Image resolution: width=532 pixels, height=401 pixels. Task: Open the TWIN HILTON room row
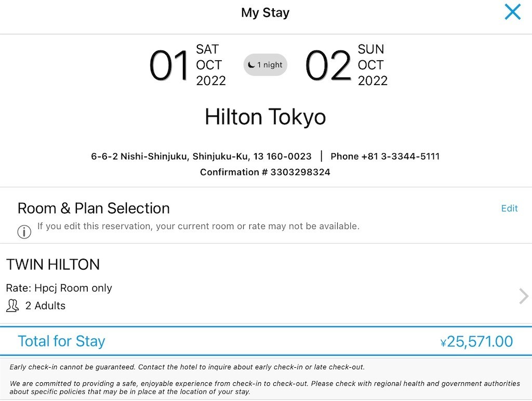click(x=266, y=284)
